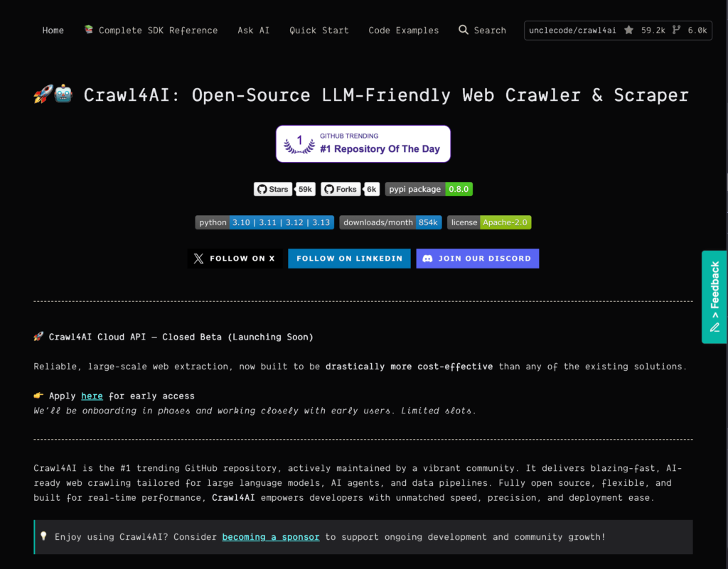
Task: Click the 'here' link for early access
Action: click(92, 396)
